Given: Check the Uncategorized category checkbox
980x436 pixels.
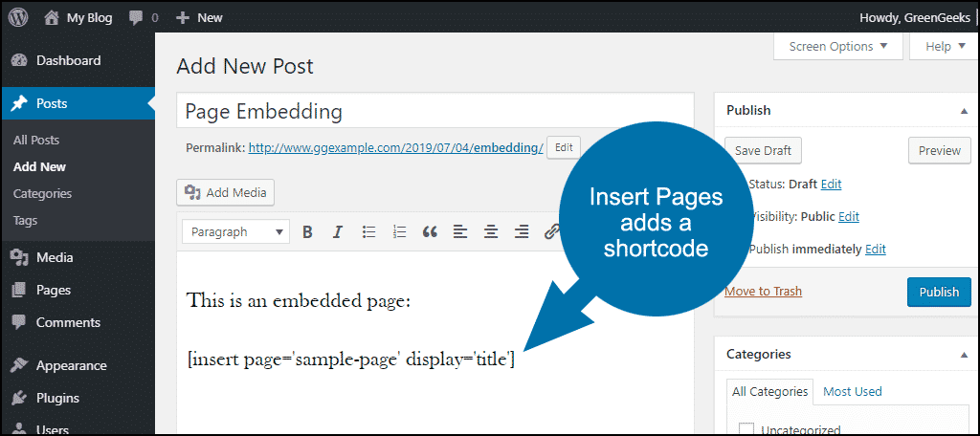Looking at the screenshot, I should click(x=746, y=429).
